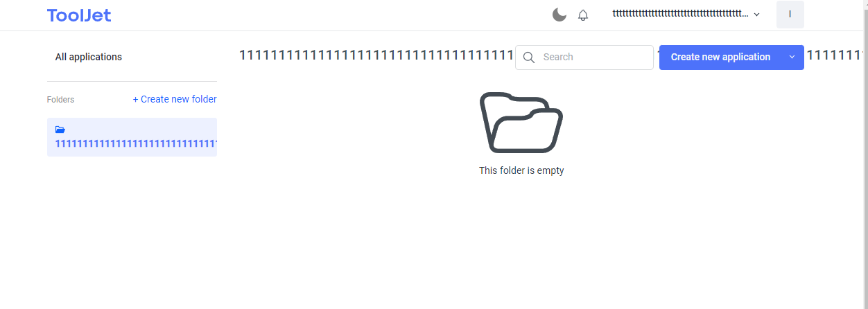Viewport: 868px width, 309px height.
Task: Click the magnifier icon in the search box
Action: (x=529, y=58)
